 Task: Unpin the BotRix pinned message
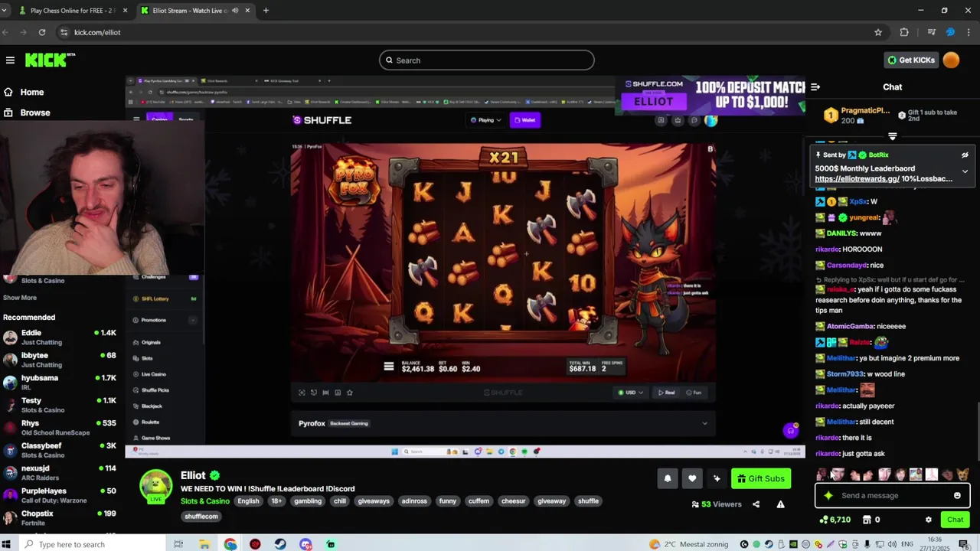point(965,155)
